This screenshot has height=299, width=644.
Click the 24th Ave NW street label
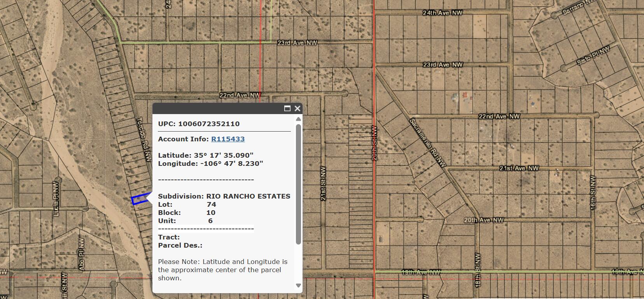(x=443, y=13)
